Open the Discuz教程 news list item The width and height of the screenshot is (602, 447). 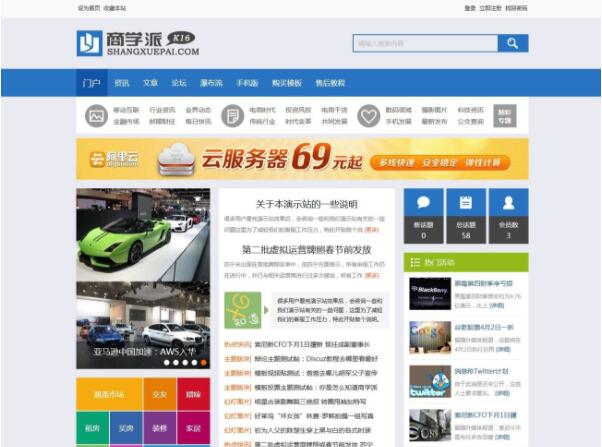click(x=316, y=359)
